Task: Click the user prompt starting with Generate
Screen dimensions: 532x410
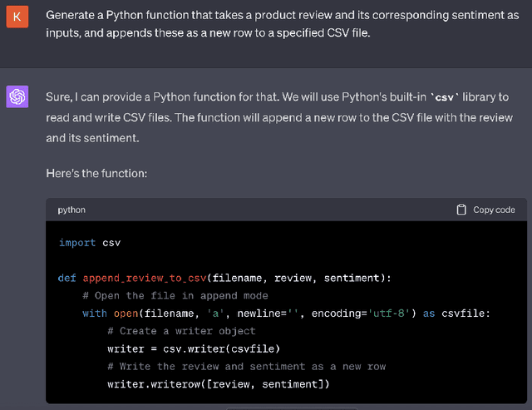Action: pyautogui.click(x=276, y=24)
